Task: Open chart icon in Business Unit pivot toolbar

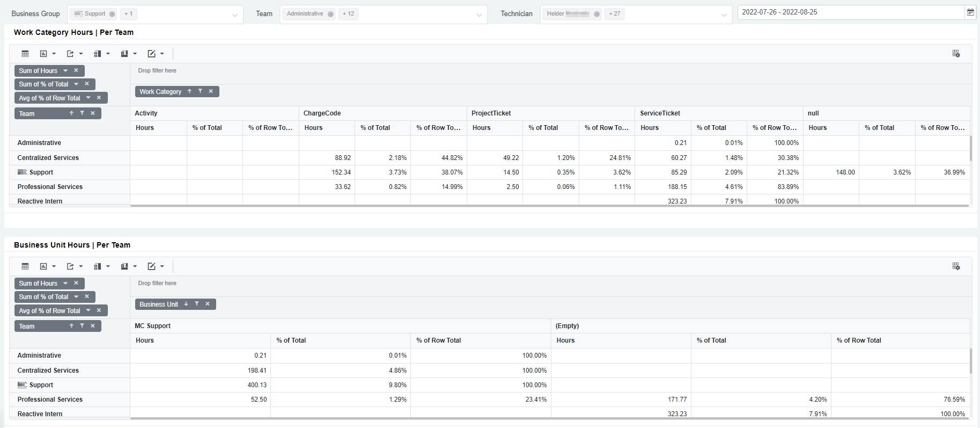Action: click(43, 266)
